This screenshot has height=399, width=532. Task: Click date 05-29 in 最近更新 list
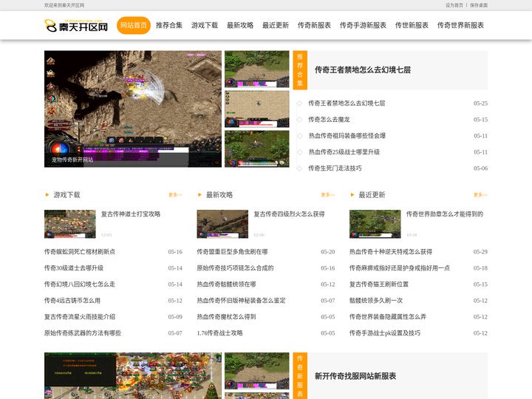[x=480, y=252]
